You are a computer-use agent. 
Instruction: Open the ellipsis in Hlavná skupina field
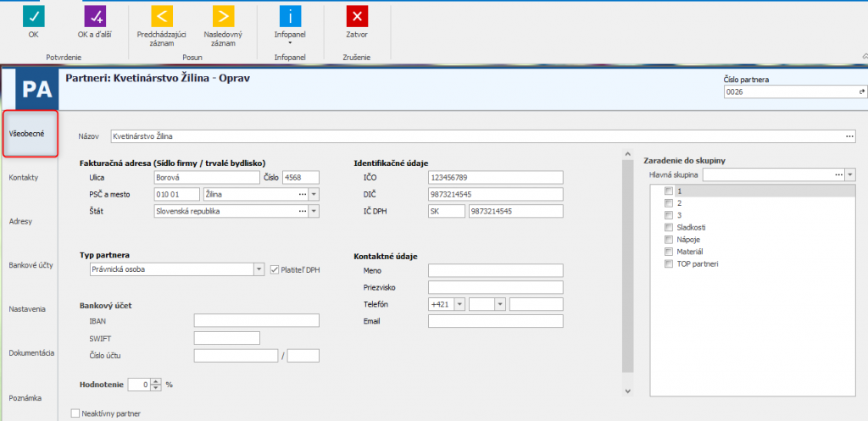(838, 174)
